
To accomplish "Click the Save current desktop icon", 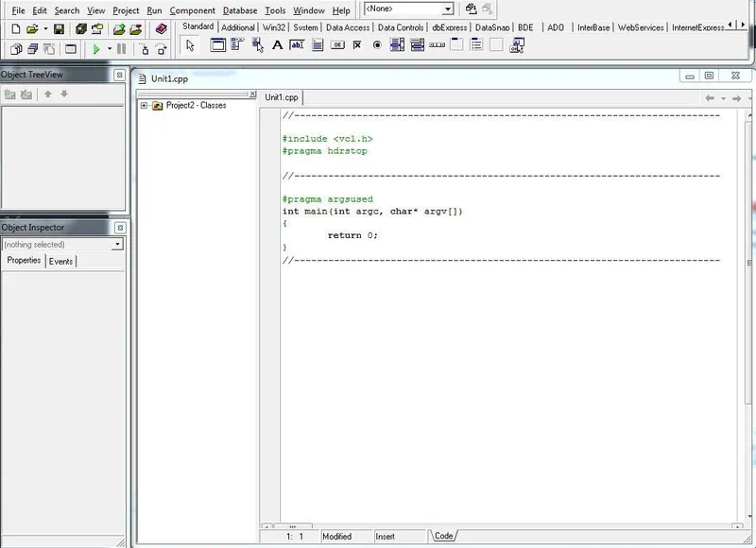I will point(471,9).
